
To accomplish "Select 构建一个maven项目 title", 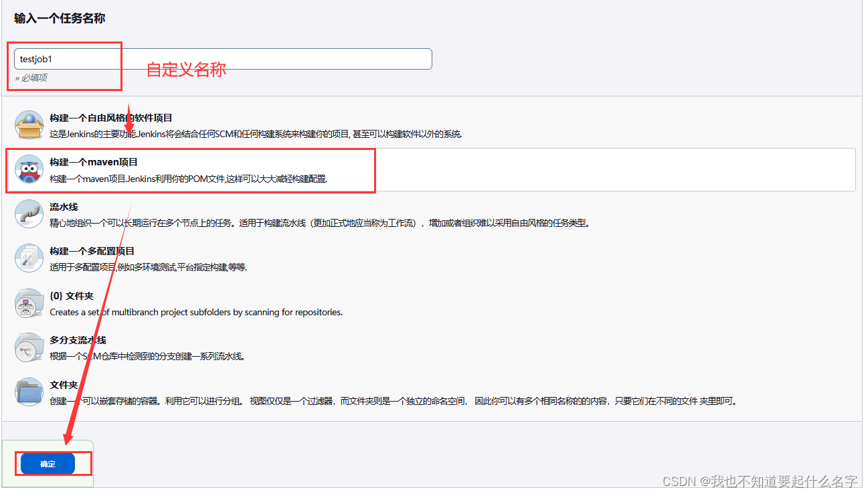I will (x=94, y=163).
